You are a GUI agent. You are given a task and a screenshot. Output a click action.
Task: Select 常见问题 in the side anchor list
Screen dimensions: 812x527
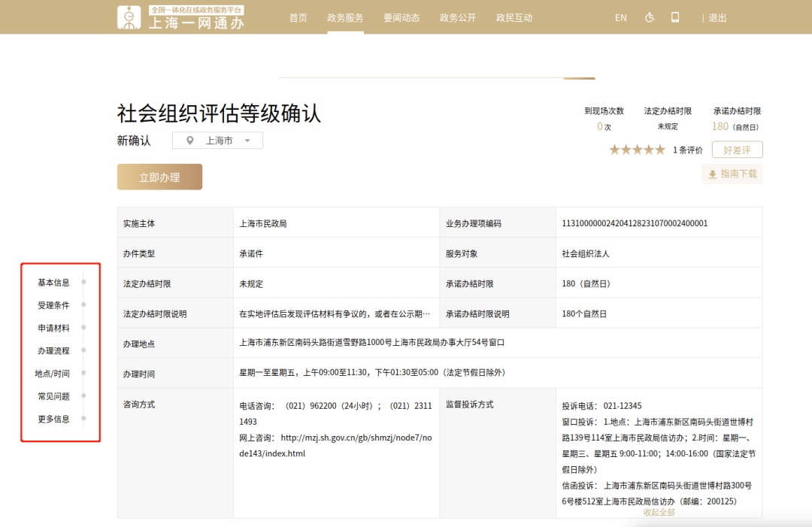coord(54,396)
